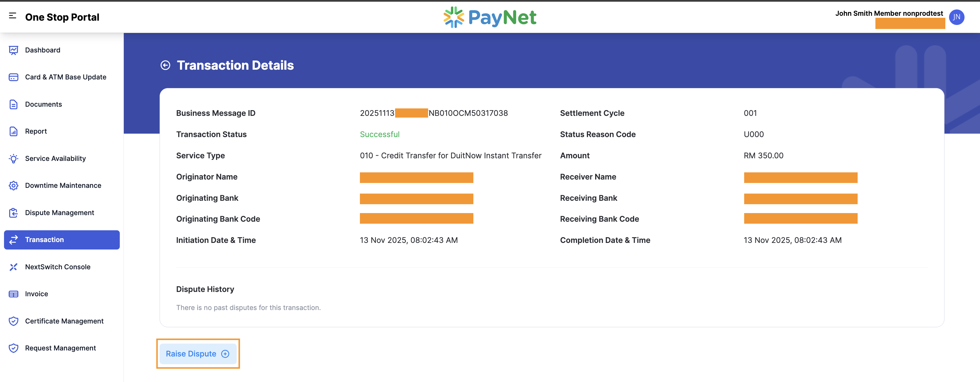This screenshot has height=382, width=980.
Task: Click the Invoice table icon
Action: coord(13,294)
